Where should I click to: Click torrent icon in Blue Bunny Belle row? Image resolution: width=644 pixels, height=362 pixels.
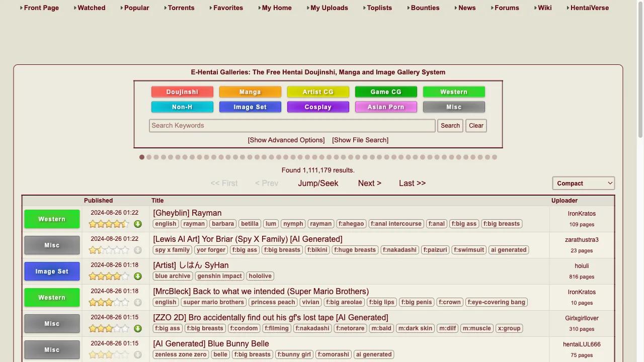[138, 354]
